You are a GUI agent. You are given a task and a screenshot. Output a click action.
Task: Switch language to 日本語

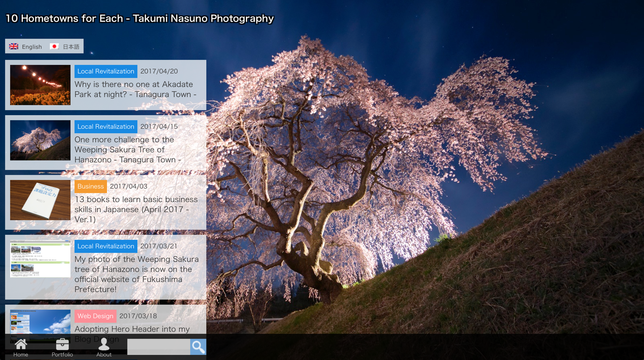(71, 47)
